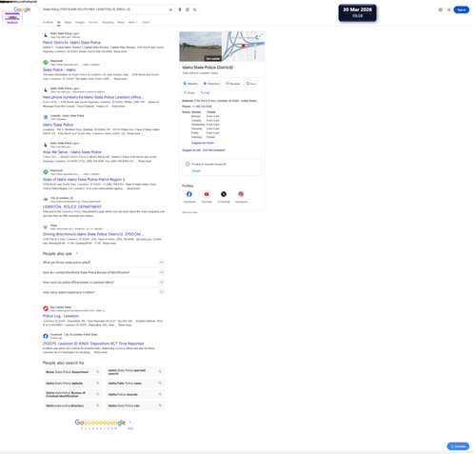Open Facebook profile icon in Profiles
This screenshot has height=454, width=476.
coord(189,194)
